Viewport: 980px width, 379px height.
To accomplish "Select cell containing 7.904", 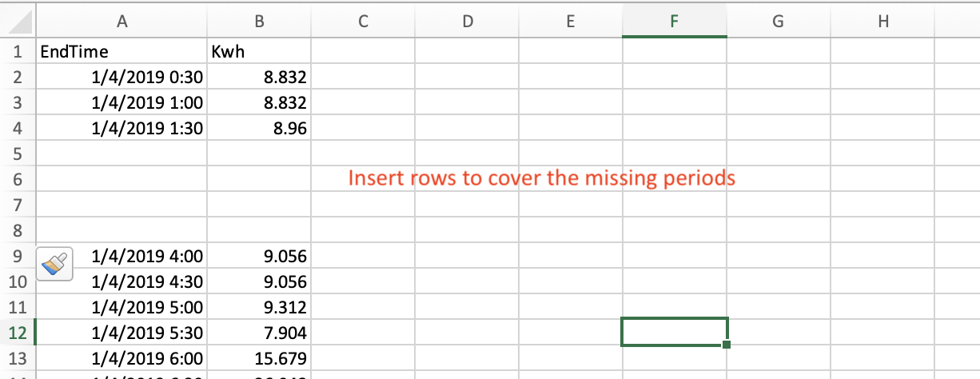I will click(259, 332).
